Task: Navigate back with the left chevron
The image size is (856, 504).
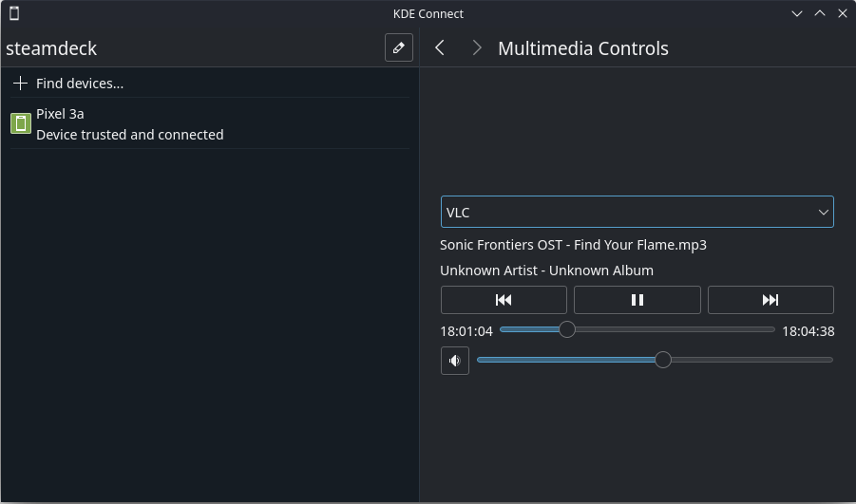Action: (x=440, y=48)
